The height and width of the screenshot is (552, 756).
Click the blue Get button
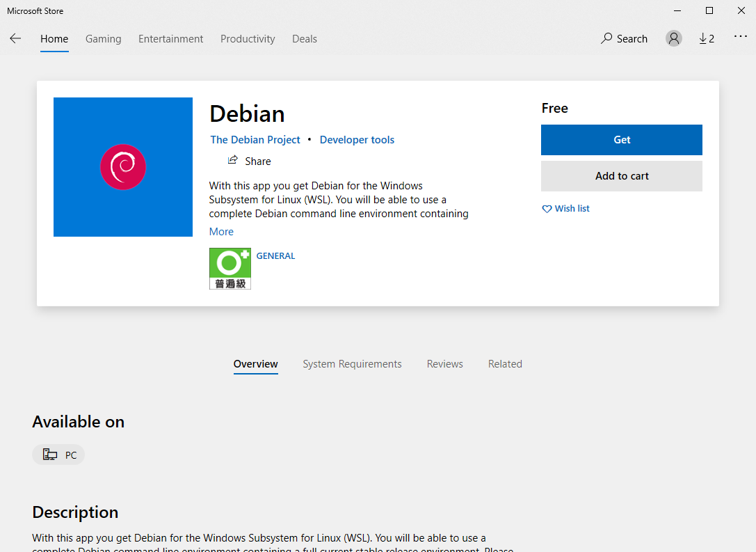[622, 140]
